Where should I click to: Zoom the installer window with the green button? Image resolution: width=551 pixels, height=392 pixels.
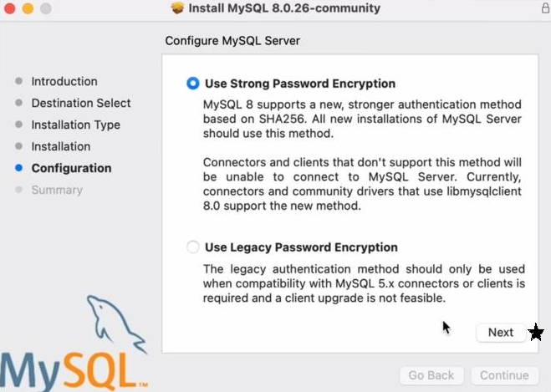pyautogui.click(x=44, y=8)
